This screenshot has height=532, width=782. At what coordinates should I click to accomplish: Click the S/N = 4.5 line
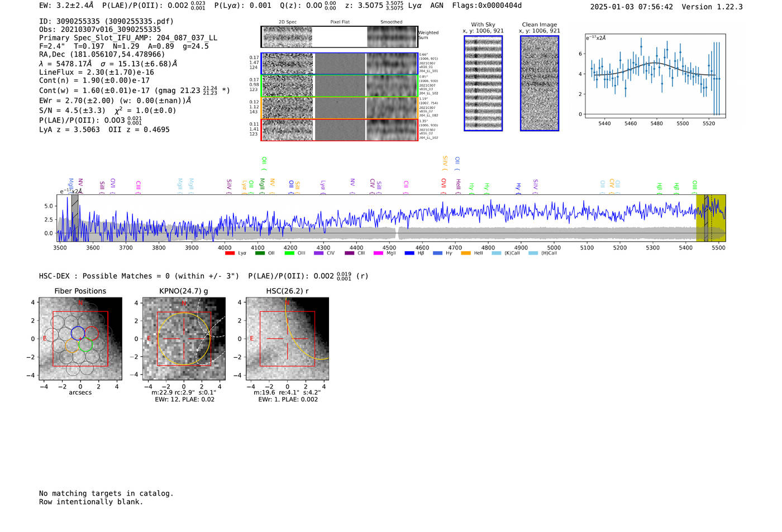[107, 110]
